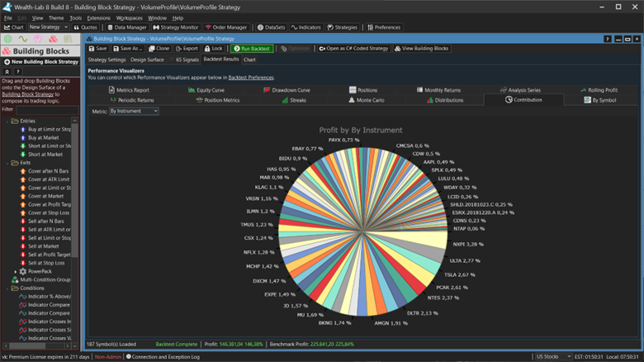Open the Metric 'By Instrument' dropdown
This screenshot has width=644, height=362.
[134, 111]
